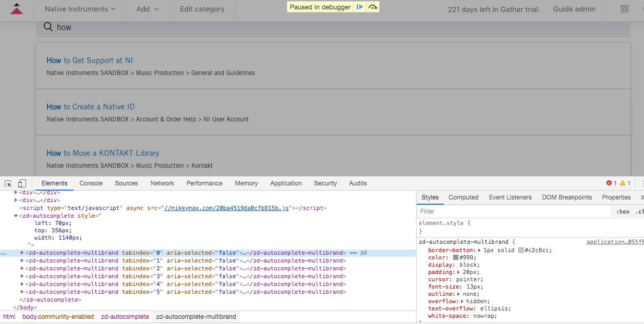This screenshot has height=324, width=644.
Task: Open the mikkymax.com script source link
Action: click(226, 208)
